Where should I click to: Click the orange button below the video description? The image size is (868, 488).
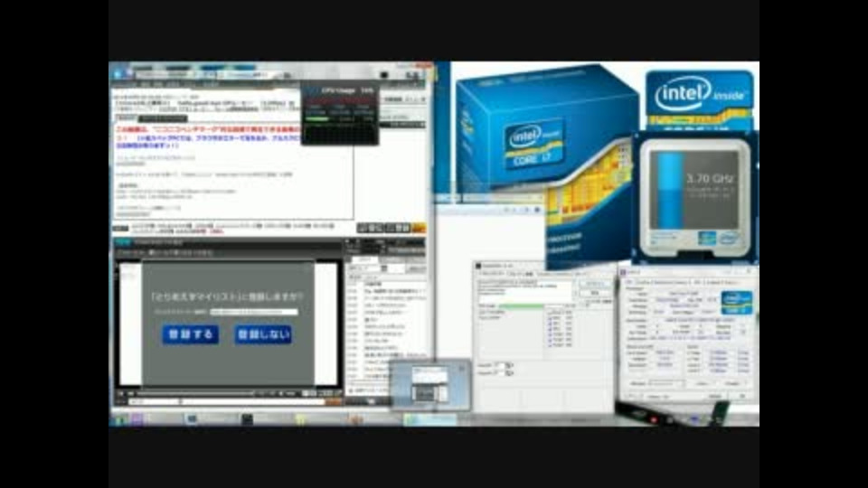click(x=419, y=228)
